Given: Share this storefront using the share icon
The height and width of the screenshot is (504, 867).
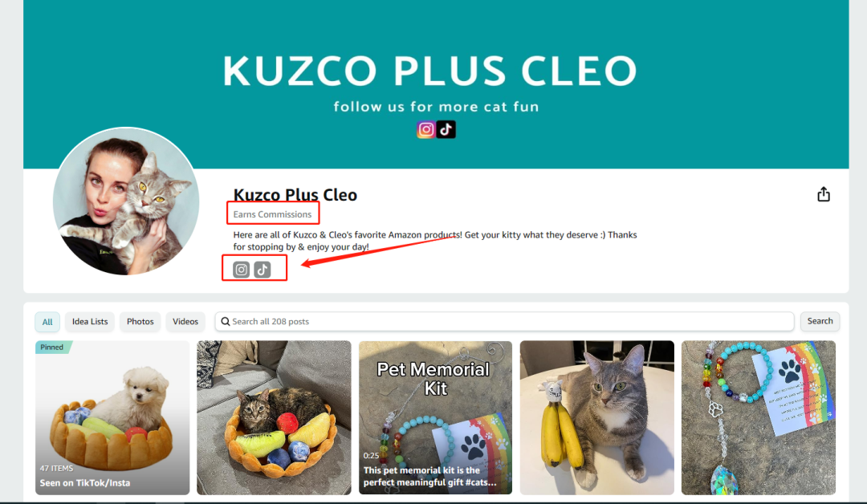Looking at the screenshot, I should point(824,194).
